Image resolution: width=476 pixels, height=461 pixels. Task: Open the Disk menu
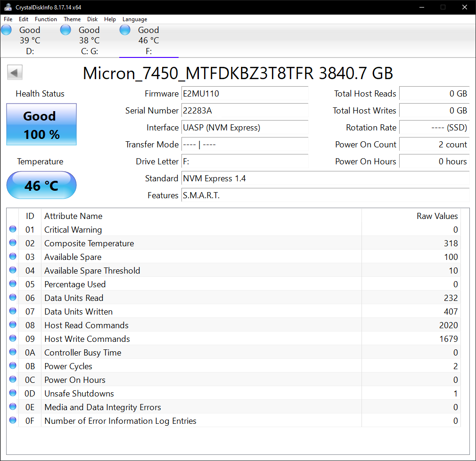point(92,19)
